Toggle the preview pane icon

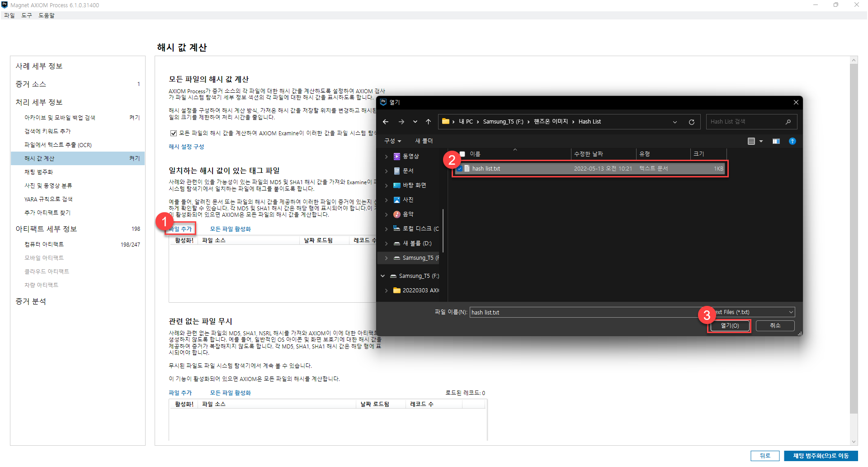776,141
